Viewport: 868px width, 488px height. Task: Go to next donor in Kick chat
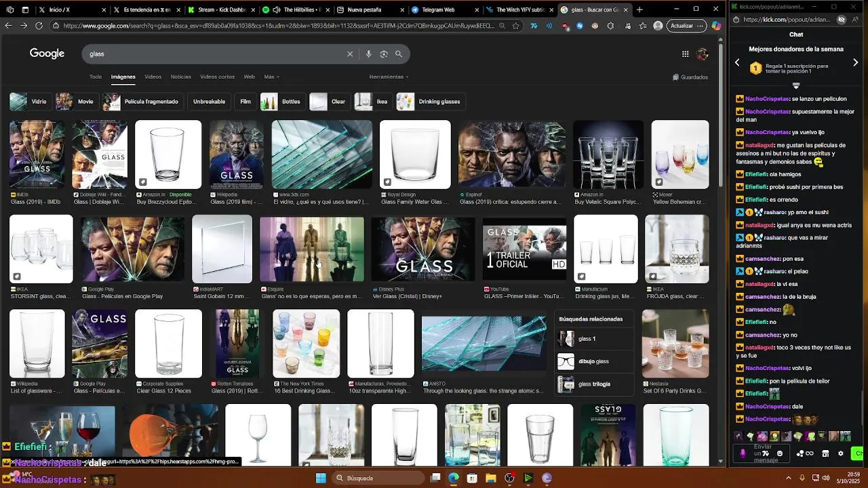coord(855,62)
